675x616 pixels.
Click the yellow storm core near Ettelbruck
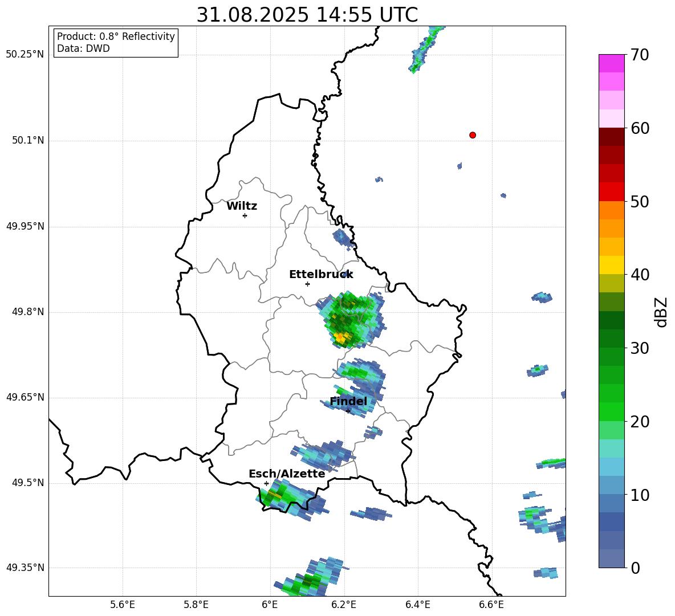pos(340,338)
